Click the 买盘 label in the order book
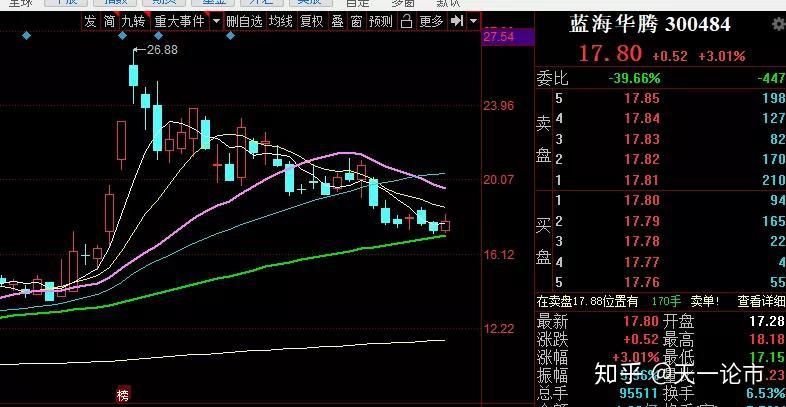 544,242
